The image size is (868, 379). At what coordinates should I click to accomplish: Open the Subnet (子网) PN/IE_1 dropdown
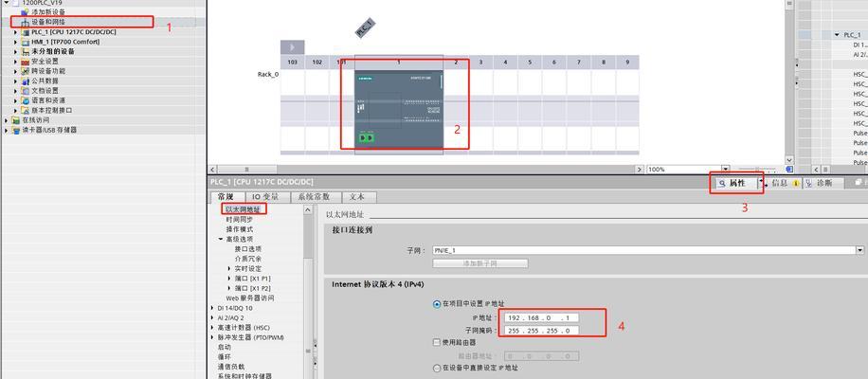(x=859, y=250)
